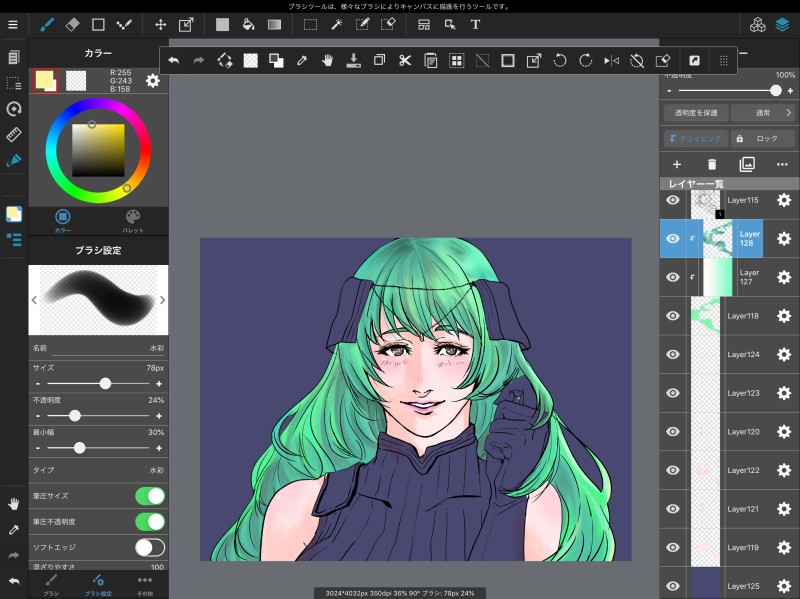Choose the Text tool
The height and width of the screenshot is (599, 800).
click(x=475, y=24)
